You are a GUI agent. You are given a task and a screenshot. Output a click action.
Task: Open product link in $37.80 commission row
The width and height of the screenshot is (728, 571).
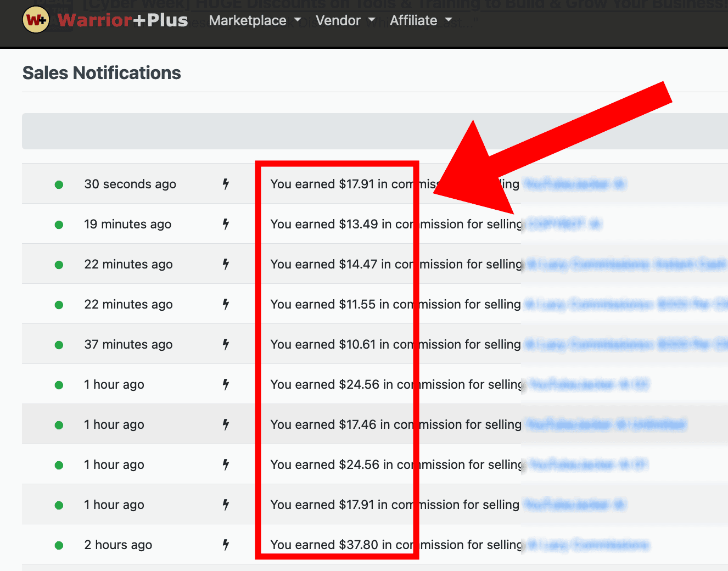587,545
